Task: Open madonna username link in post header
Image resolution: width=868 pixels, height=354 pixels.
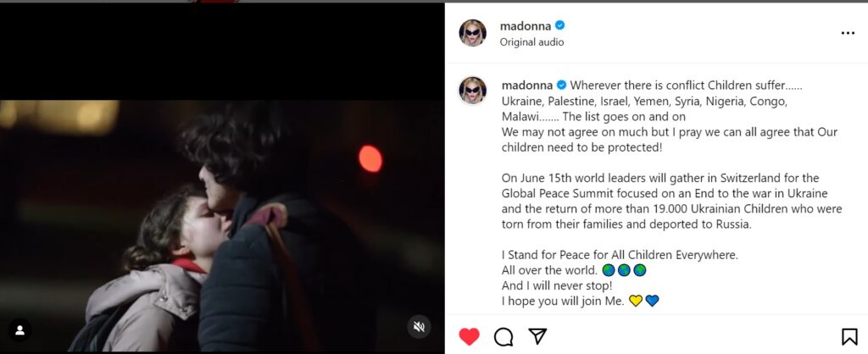Action: [526, 26]
